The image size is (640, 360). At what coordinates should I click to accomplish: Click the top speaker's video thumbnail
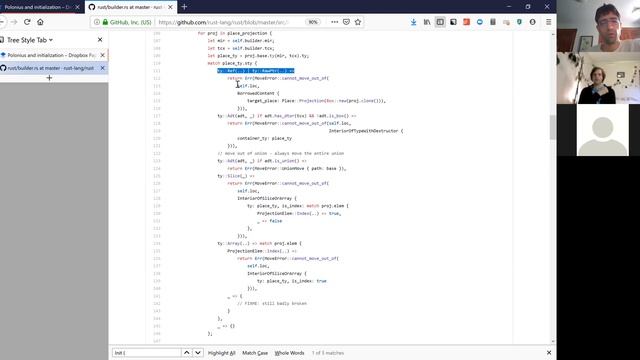(598, 26)
